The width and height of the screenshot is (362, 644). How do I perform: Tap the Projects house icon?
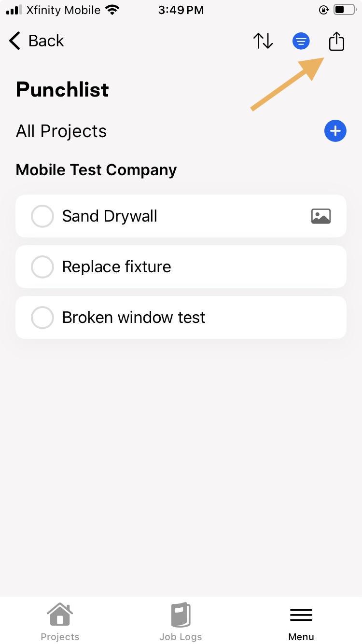pyautogui.click(x=60, y=614)
